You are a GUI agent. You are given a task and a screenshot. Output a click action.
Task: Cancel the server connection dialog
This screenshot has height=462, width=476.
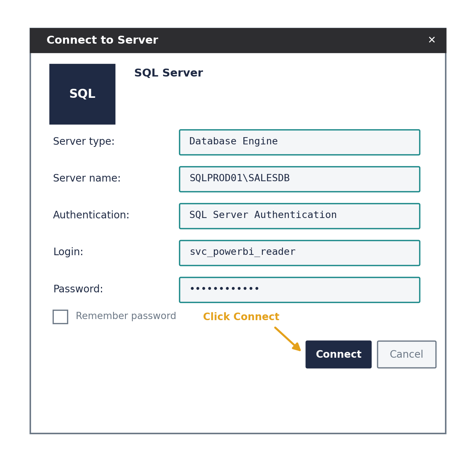click(x=407, y=354)
